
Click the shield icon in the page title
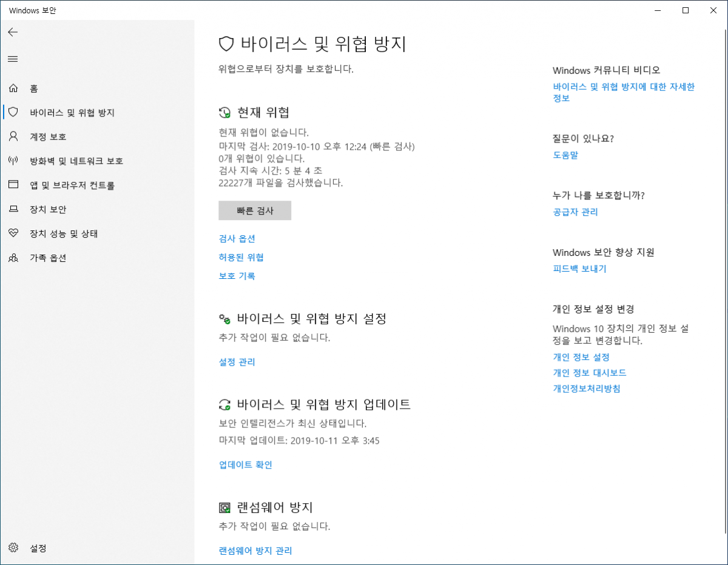pos(226,44)
